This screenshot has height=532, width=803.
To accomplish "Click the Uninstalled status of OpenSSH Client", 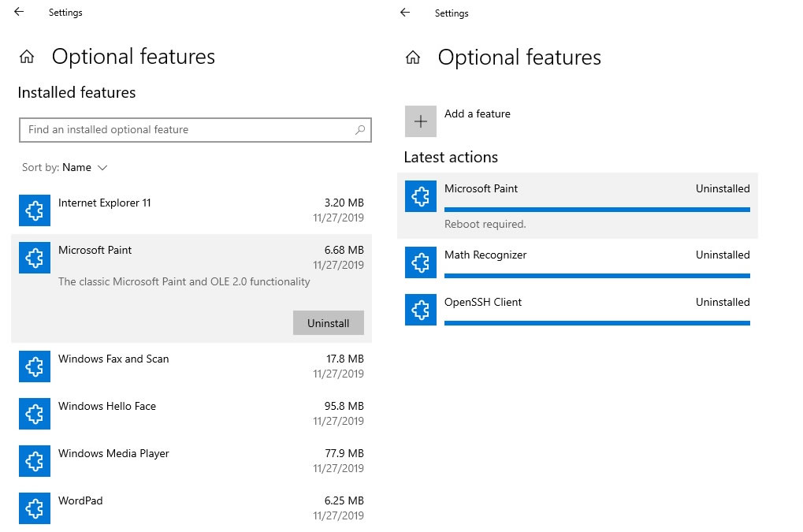I will 723,302.
